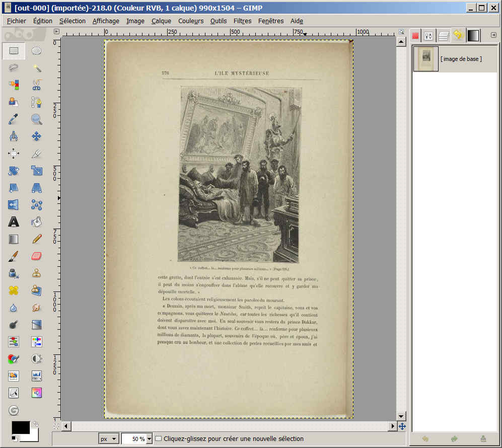Select the Eraser tool

(36, 256)
